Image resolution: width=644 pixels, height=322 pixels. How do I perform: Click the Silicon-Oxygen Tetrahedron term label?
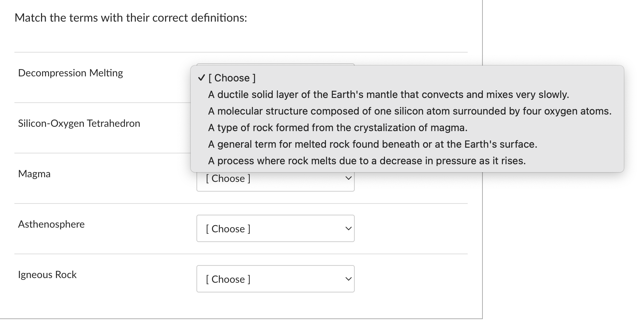(79, 123)
